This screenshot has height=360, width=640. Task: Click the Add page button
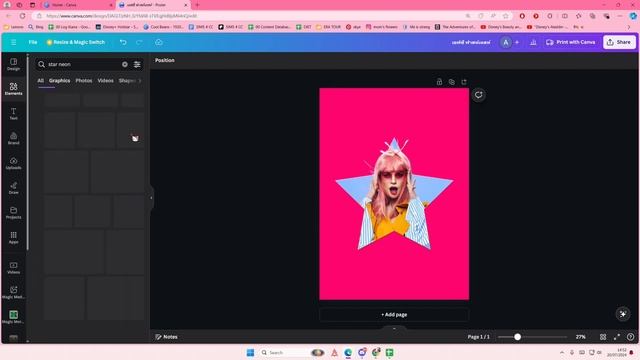(394, 315)
